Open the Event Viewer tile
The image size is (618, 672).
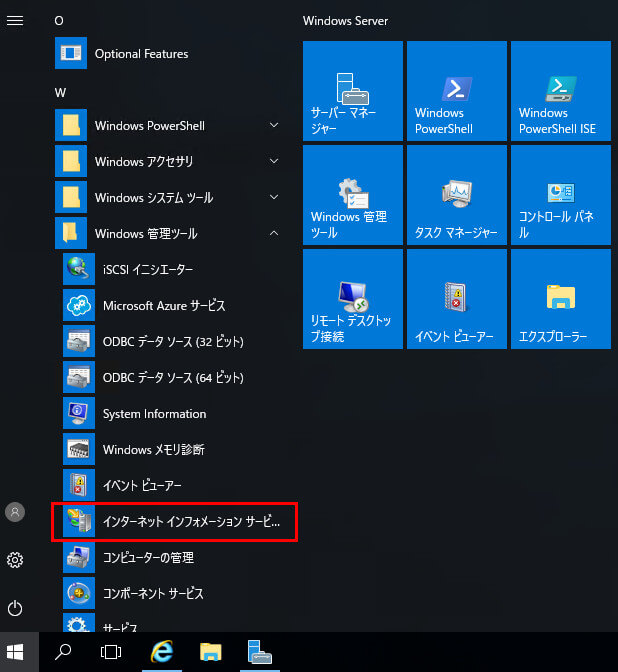[456, 299]
